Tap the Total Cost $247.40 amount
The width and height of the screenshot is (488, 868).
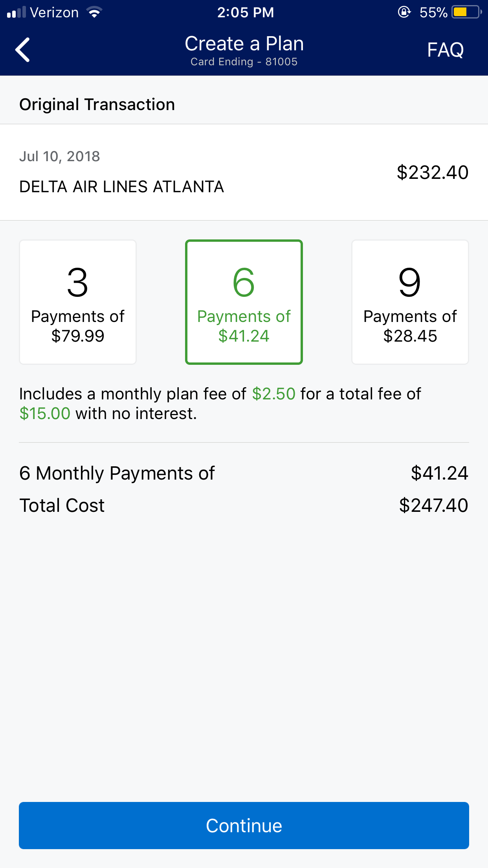(433, 506)
